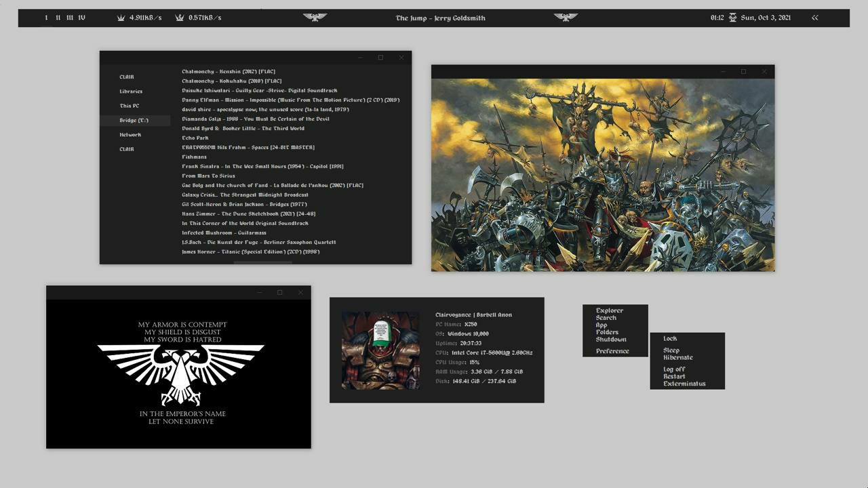Select Nils Frahm - Spaces folder
This screenshot has height=488, width=868.
point(248,147)
